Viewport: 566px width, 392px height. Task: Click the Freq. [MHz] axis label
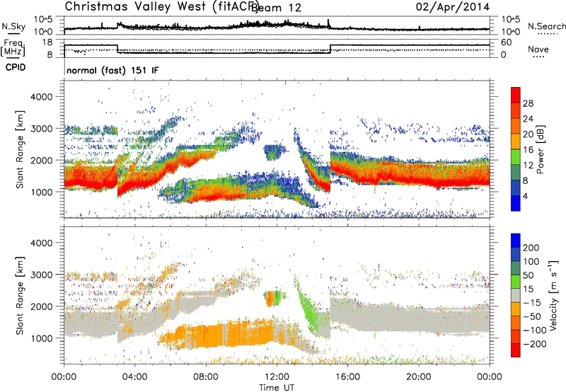coord(13,48)
